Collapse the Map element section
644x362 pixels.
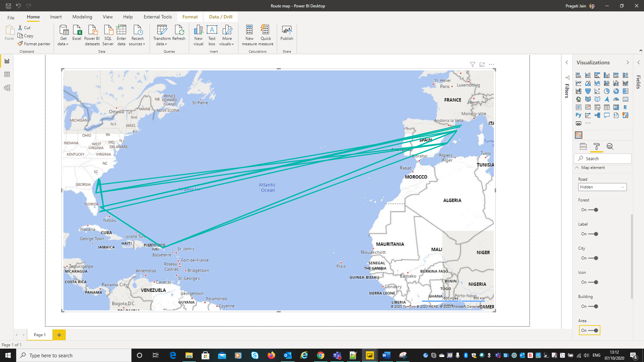577,168
